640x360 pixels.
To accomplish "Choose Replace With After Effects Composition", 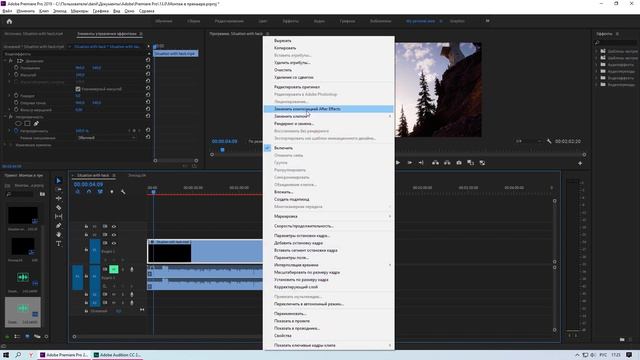I will pos(329,109).
